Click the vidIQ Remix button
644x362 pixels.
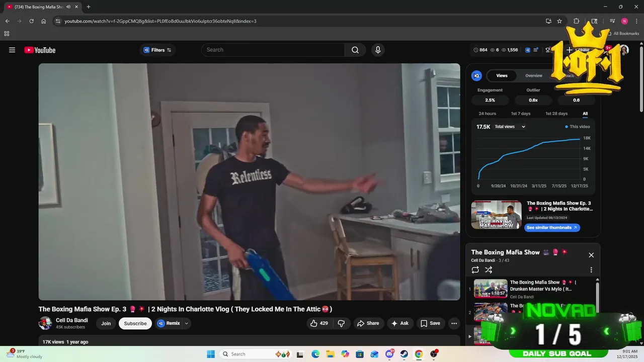169,323
